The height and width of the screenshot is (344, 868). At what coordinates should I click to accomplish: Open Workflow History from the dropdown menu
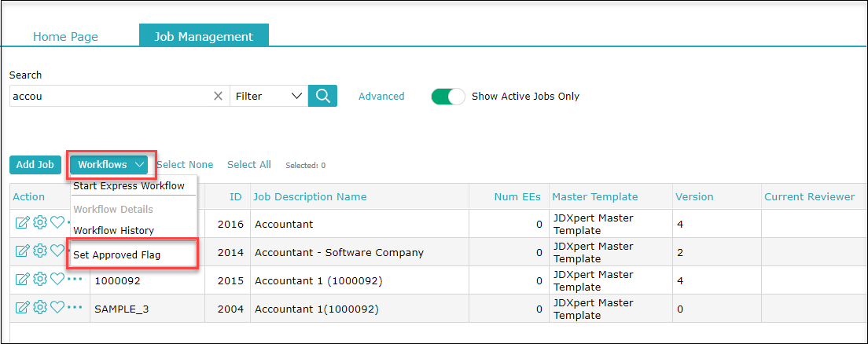pyautogui.click(x=113, y=231)
